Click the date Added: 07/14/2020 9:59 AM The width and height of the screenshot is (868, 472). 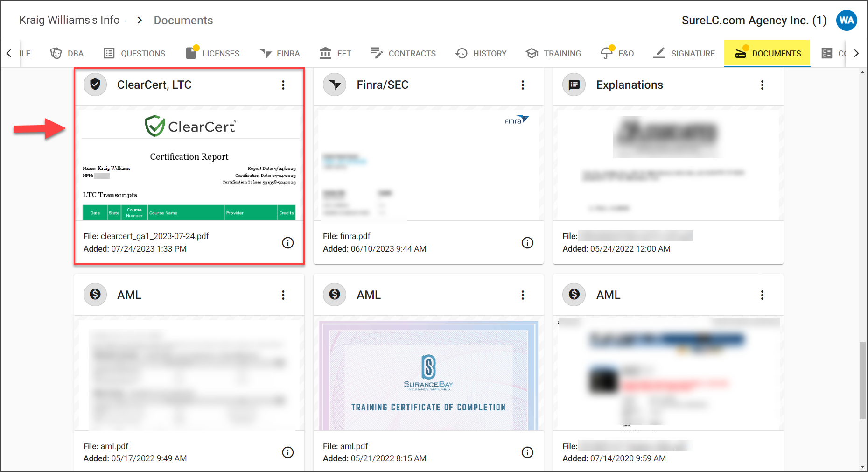point(614,458)
